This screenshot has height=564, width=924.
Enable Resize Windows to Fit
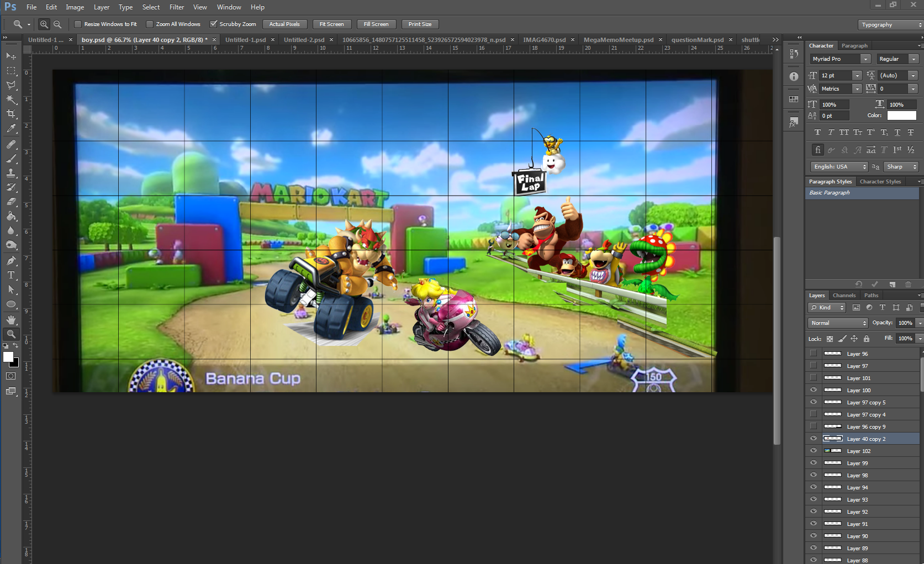[78, 24]
